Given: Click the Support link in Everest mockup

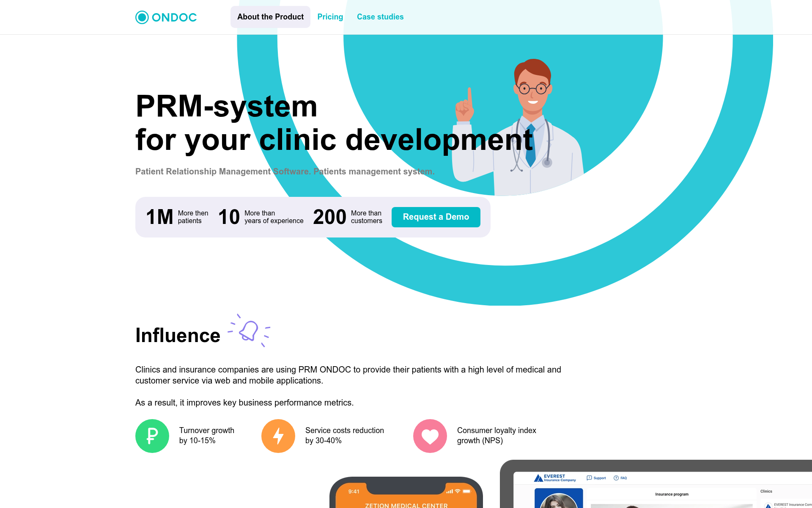Looking at the screenshot, I should point(596,478).
